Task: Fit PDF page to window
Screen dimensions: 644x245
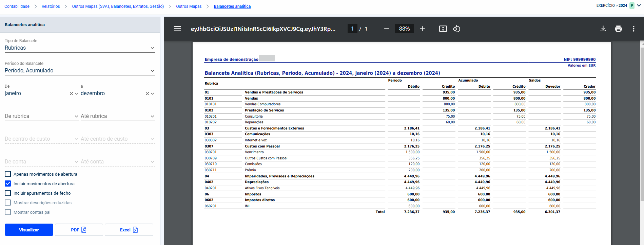Action: [x=443, y=29]
